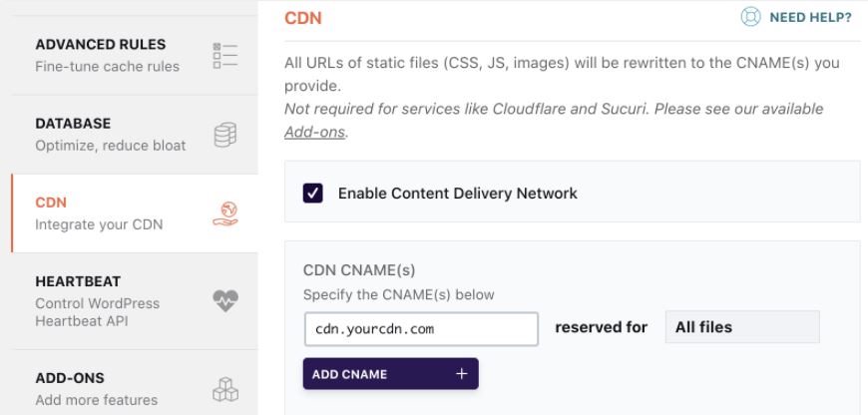
Task: Open the All files dropdown
Action: click(x=741, y=327)
